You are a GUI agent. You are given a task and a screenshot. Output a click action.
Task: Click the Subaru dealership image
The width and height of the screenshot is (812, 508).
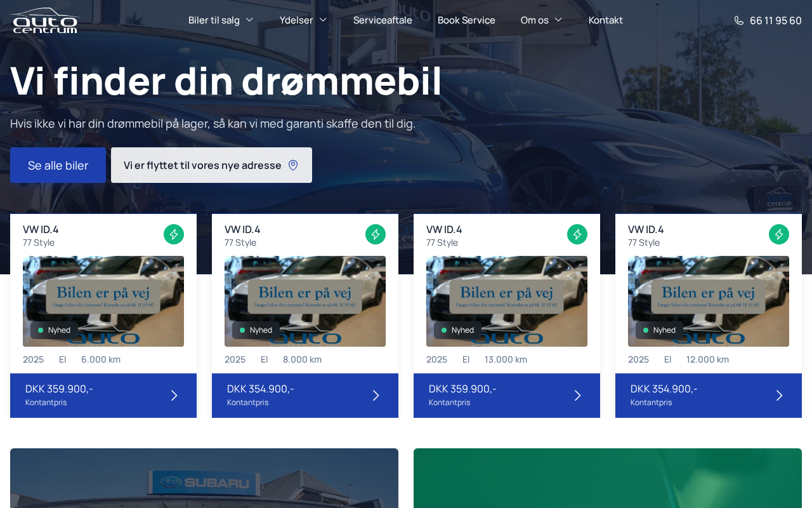coord(204,478)
